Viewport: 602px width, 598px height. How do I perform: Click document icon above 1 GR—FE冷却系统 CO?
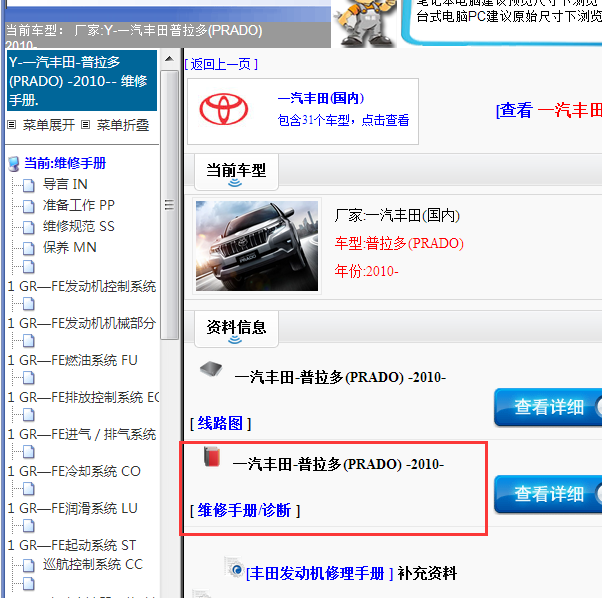[x=28, y=452]
